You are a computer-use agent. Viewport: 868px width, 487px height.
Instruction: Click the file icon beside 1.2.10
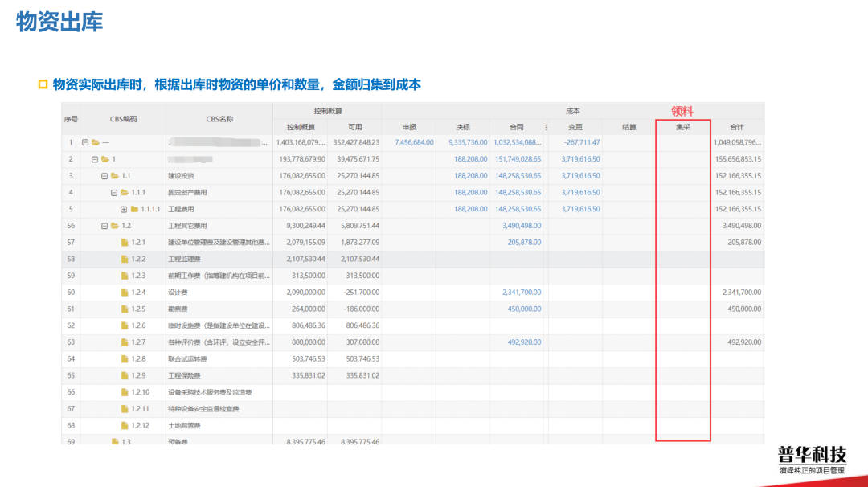(125, 392)
